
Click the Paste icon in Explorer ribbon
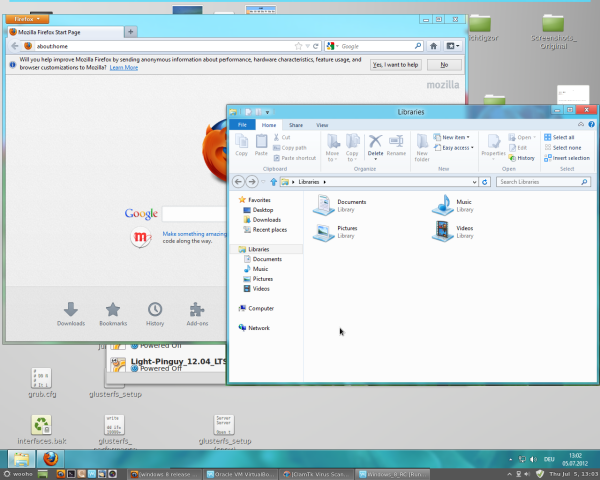pyautogui.click(x=261, y=145)
